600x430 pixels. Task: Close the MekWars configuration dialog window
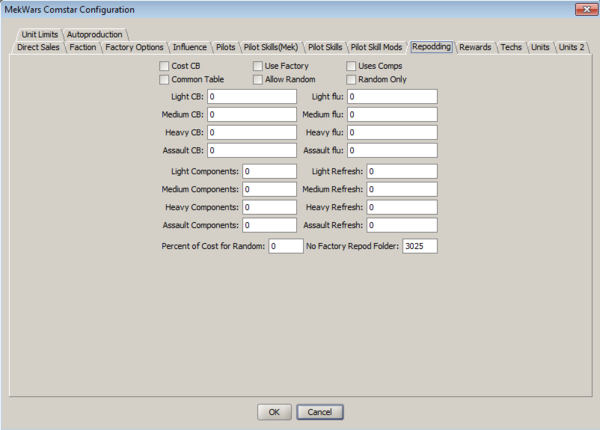(580, 9)
